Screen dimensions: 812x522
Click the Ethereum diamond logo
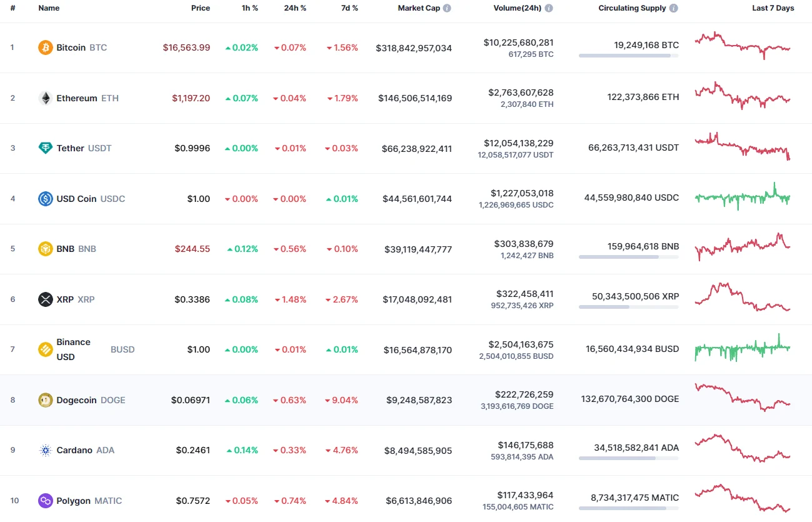click(44, 98)
